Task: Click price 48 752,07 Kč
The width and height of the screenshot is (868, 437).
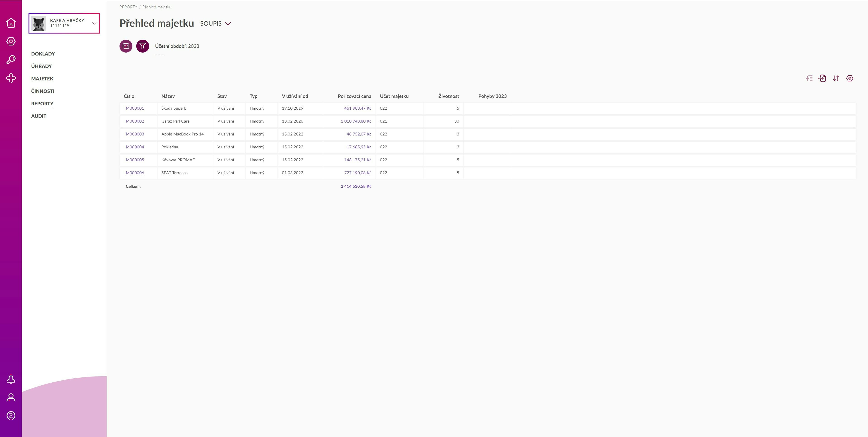Action: click(x=359, y=134)
